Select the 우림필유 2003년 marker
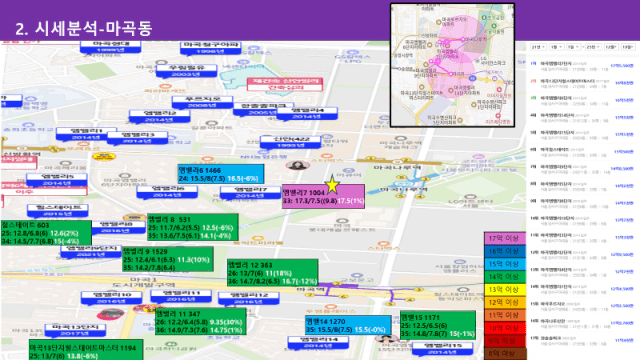 187,71
